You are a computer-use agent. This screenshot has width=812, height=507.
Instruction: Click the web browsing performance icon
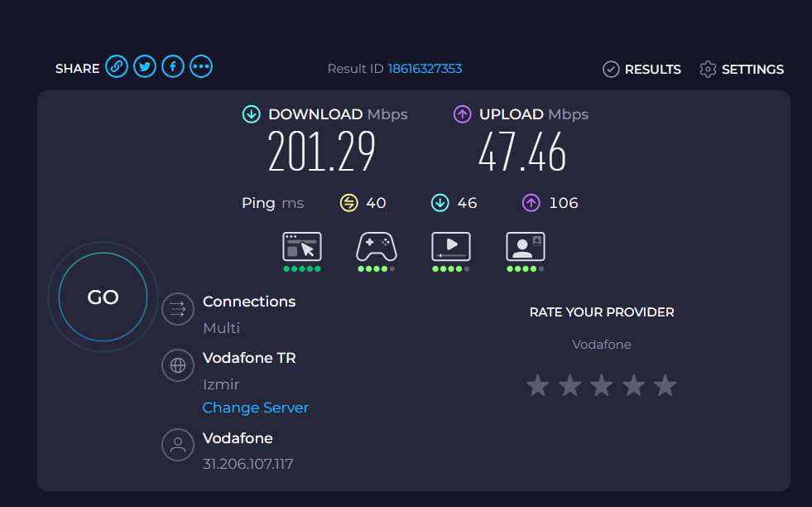(302, 247)
